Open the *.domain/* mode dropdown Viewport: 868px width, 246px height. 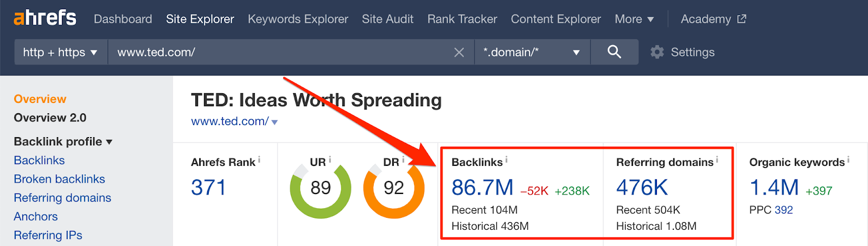tap(532, 52)
